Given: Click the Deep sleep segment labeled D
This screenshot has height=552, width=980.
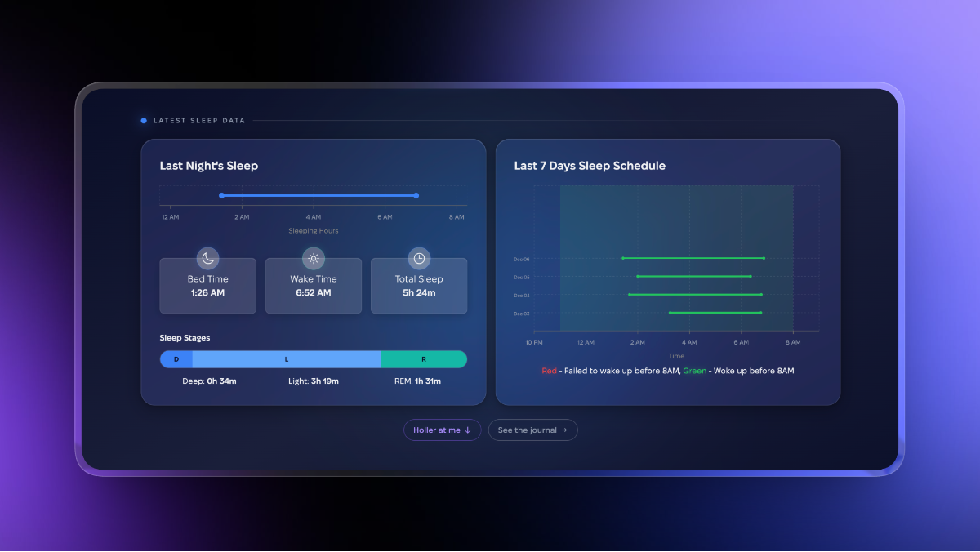Looking at the screenshot, I should [176, 359].
